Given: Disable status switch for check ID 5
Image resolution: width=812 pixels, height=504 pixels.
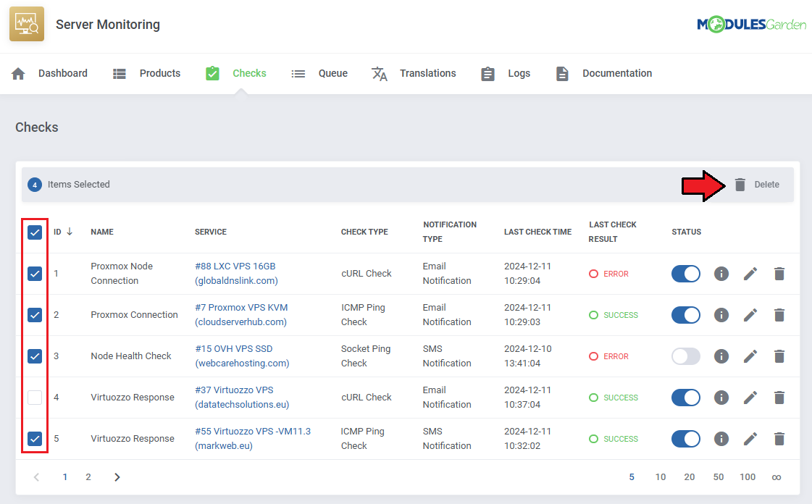Looking at the screenshot, I should pos(686,439).
